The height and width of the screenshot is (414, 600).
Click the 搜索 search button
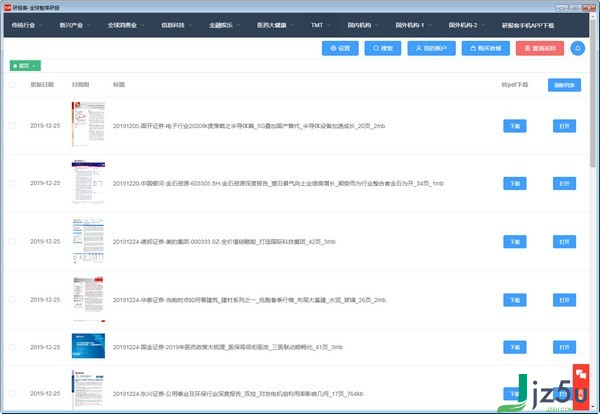tap(383, 48)
